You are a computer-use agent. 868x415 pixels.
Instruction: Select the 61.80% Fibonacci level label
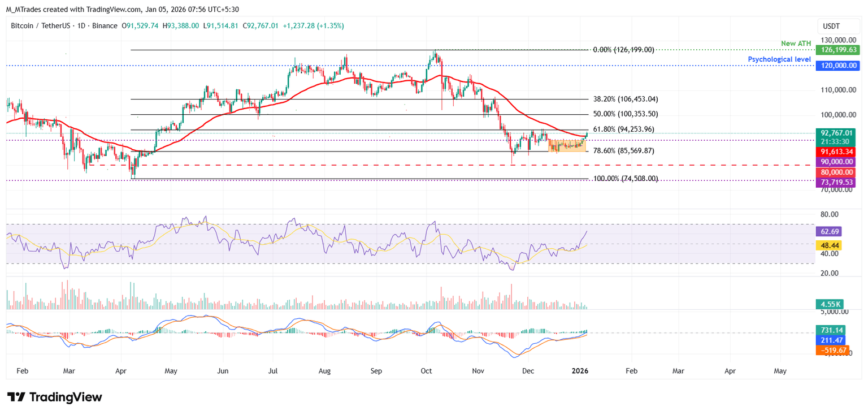(x=623, y=129)
